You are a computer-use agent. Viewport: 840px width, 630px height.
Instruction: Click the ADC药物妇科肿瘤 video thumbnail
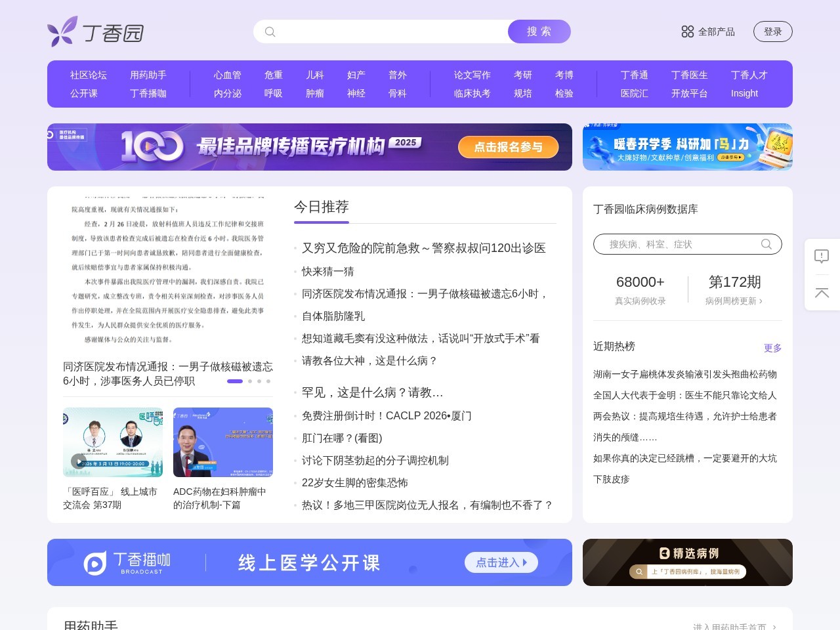[x=222, y=442]
